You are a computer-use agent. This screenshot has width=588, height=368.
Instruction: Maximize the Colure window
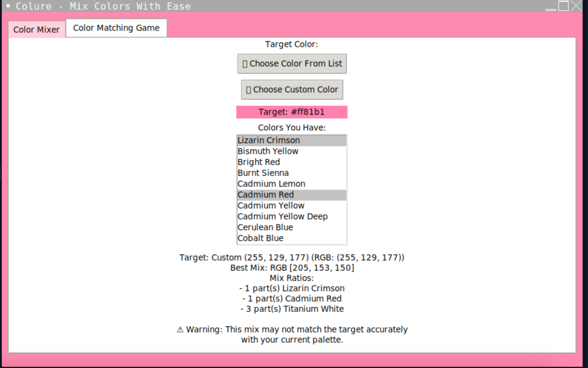tap(563, 6)
